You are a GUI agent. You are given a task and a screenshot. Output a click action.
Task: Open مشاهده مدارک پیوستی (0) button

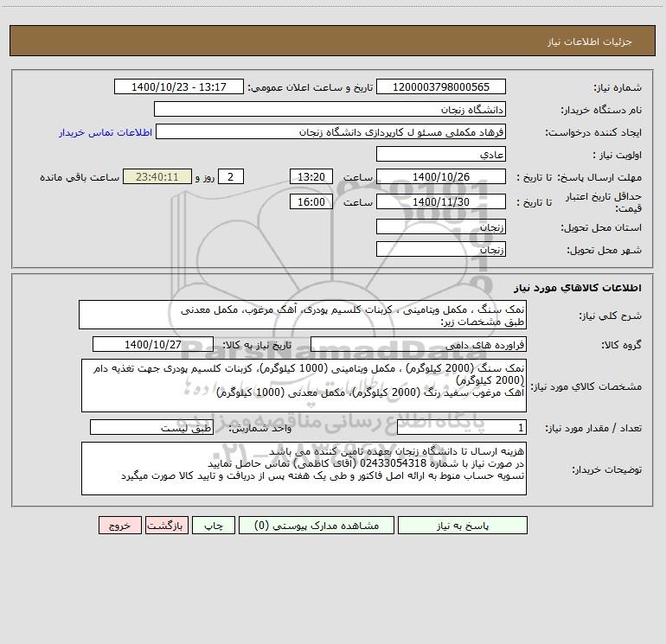pos(317,526)
